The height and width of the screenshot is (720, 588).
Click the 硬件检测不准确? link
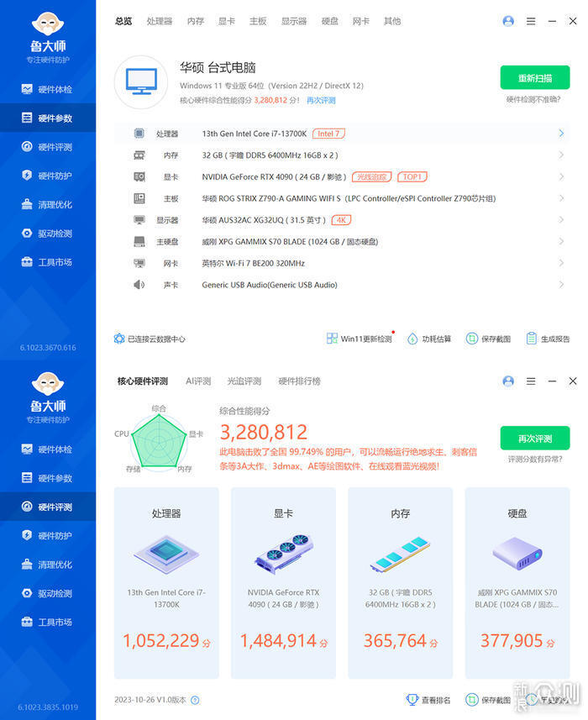point(533,99)
